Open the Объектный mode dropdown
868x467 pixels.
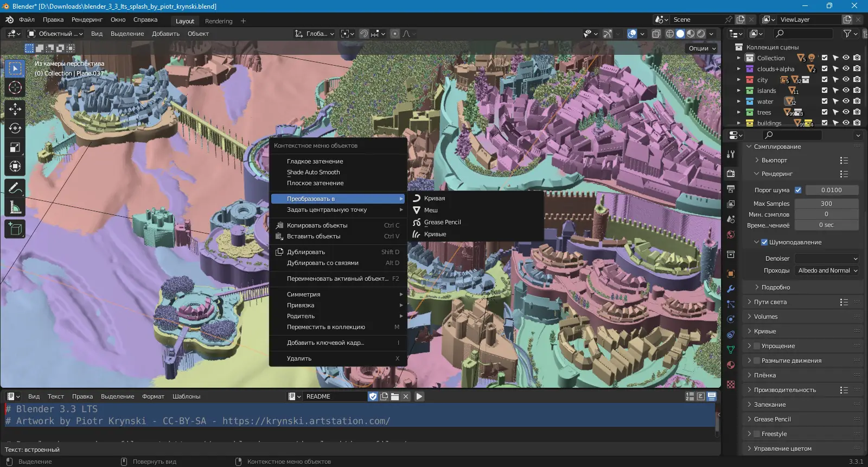click(x=55, y=34)
